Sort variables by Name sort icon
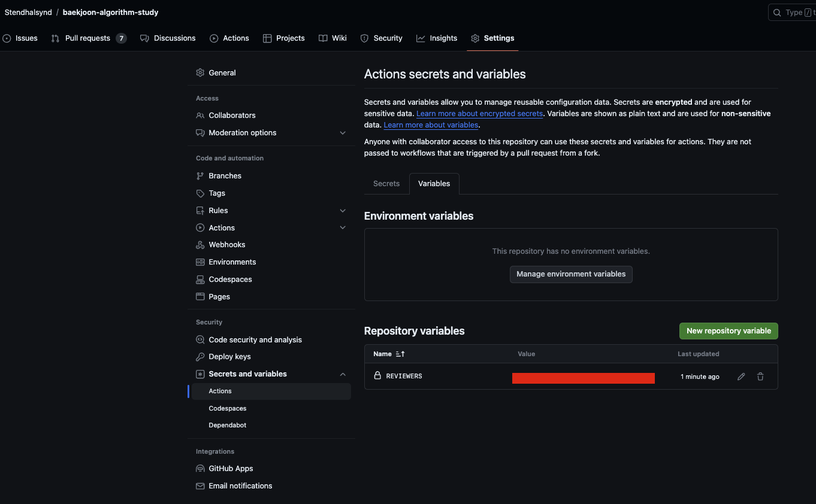Viewport: 816px width, 504px height. tap(400, 354)
